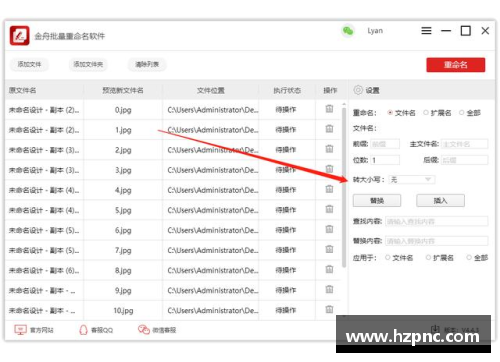
Task: Click the 5.jpg preview name cell
Action: [123, 210]
